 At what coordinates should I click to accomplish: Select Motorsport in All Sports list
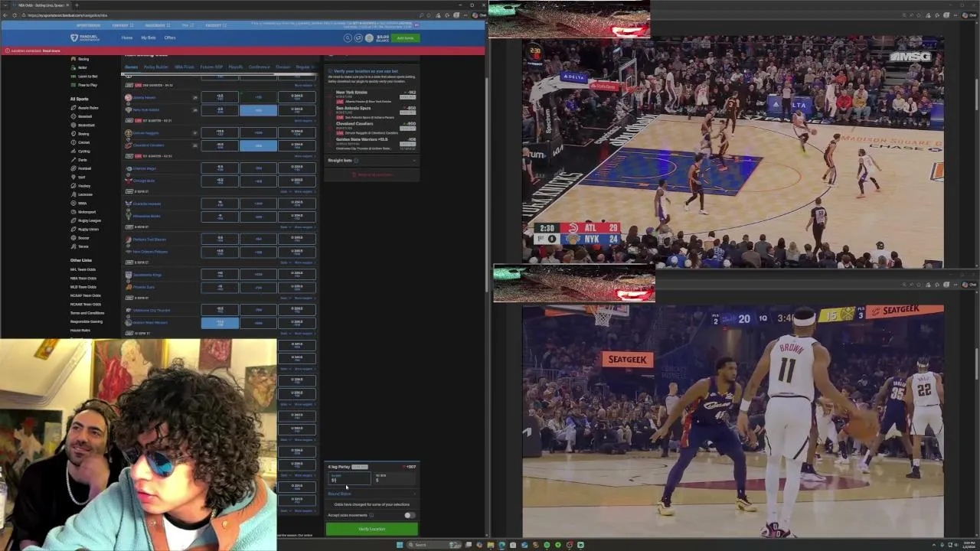click(87, 212)
